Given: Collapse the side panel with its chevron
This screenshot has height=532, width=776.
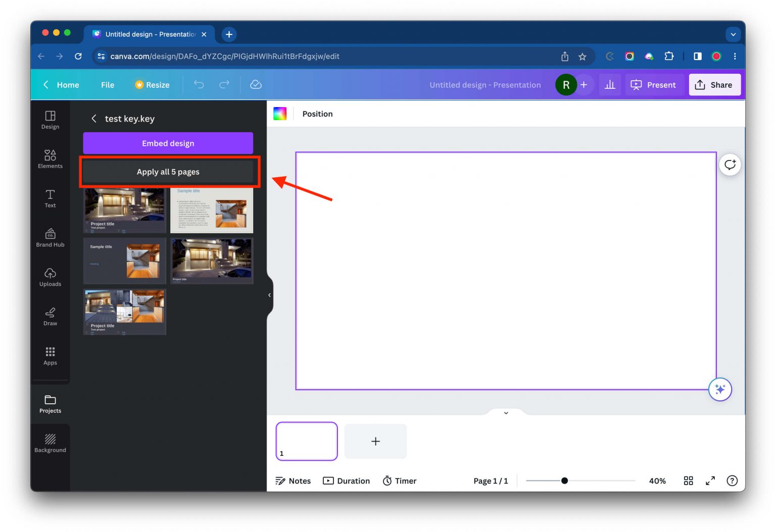Looking at the screenshot, I should 269,295.
